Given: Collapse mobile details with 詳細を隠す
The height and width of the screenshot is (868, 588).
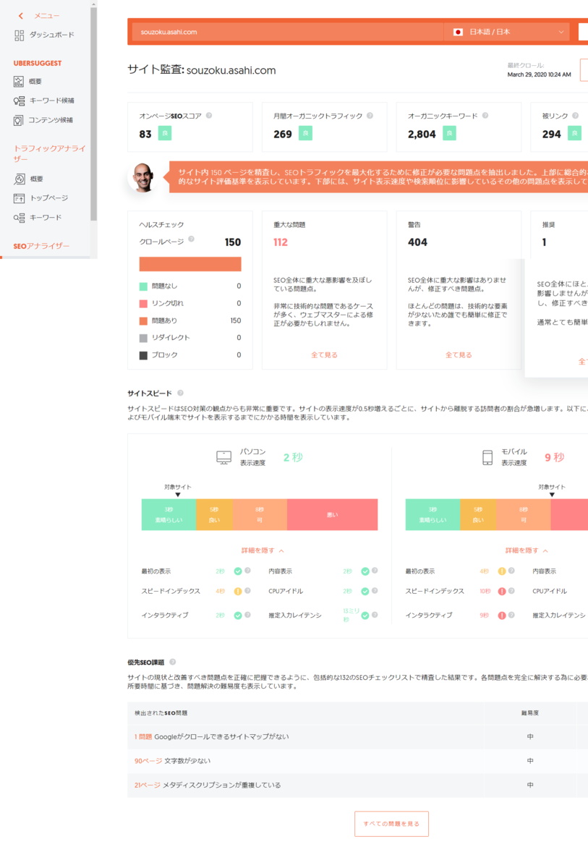Looking at the screenshot, I should (x=527, y=550).
